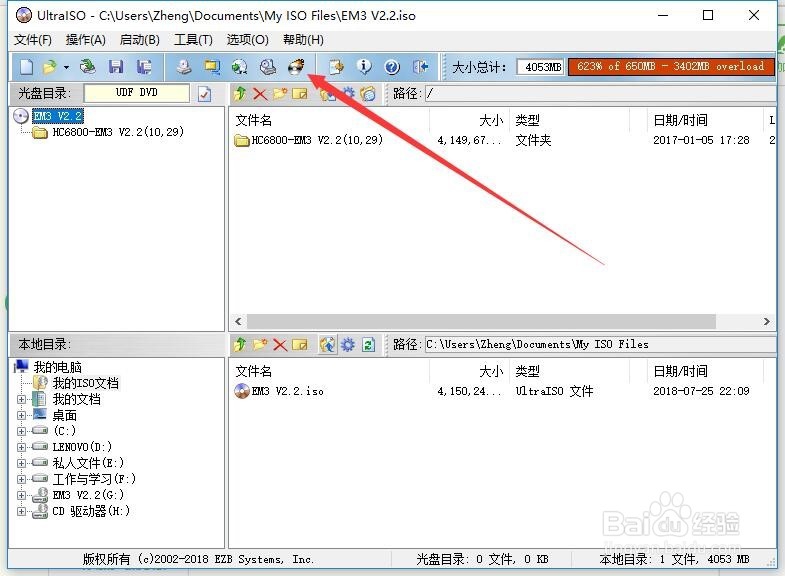Open the dropdown arrow beside Open icon
This screenshot has height=576, width=785.
pyautogui.click(x=66, y=67)
